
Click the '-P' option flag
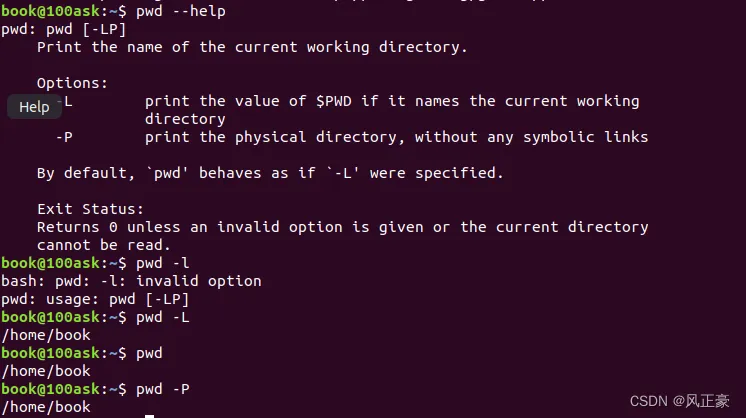point(64,137)
